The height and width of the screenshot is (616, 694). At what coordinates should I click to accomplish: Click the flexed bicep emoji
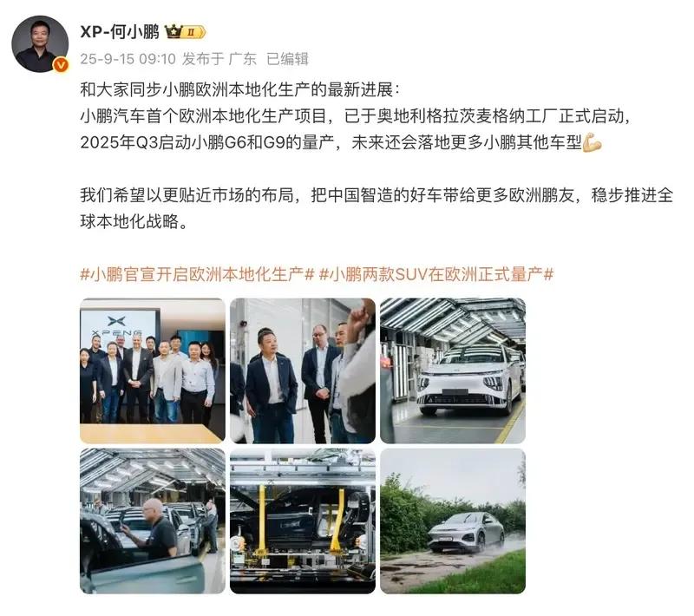click(x=592, y=142)
